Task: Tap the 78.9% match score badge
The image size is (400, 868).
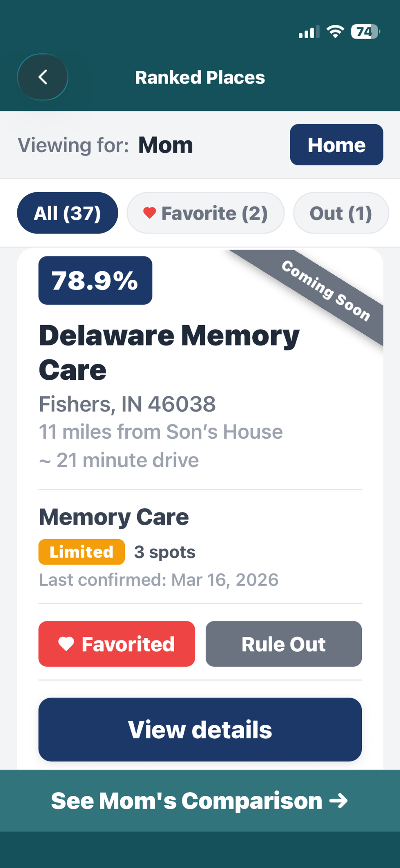Action: point(95,280)
